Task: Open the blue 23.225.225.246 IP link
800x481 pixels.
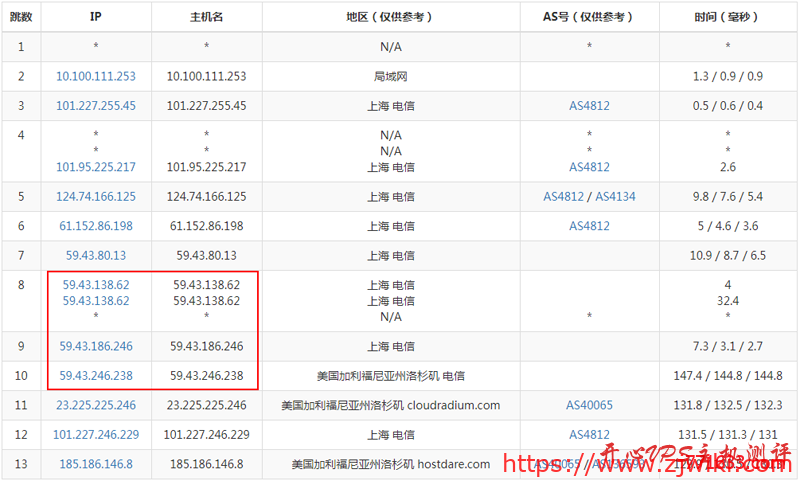Action: [x=96, y=405]
